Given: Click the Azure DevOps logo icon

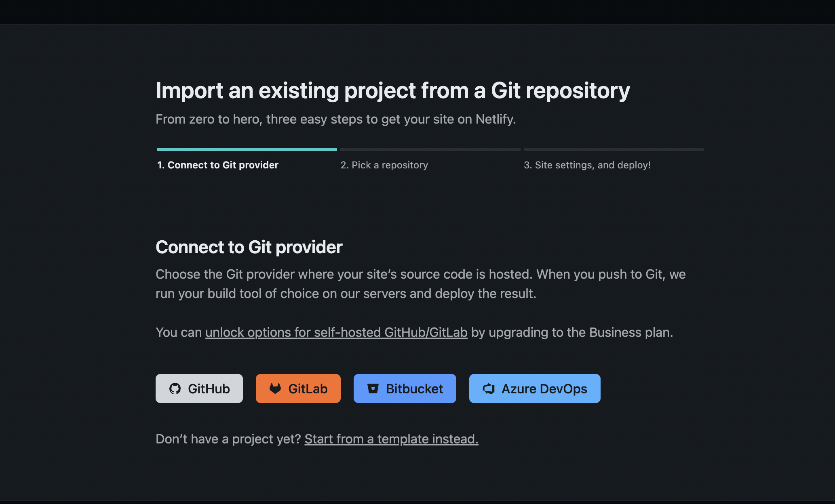Looking at the screenshot, I should click(489, 388).
